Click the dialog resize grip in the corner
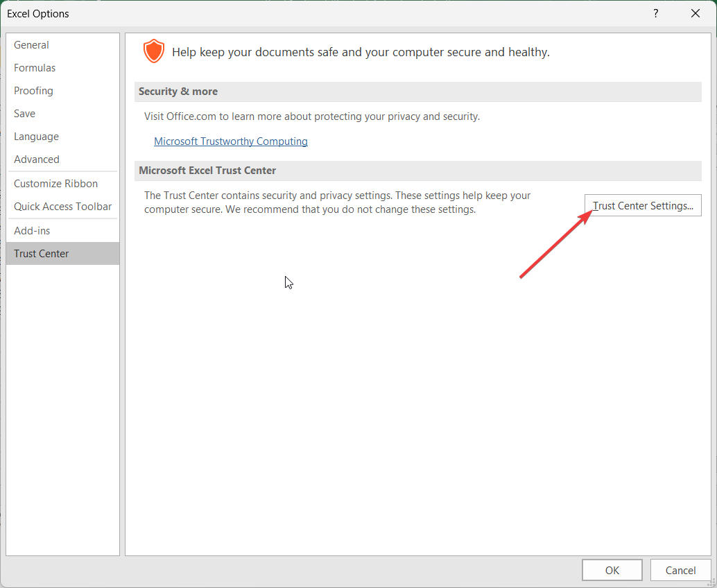This screenshot has width=717, height=588. [x=711, y=582]
